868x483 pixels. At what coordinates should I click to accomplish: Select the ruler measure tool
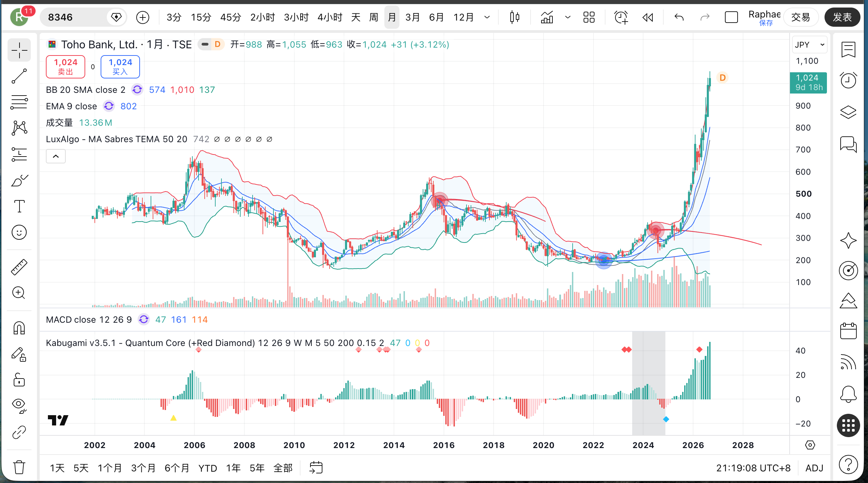[19, 267]
